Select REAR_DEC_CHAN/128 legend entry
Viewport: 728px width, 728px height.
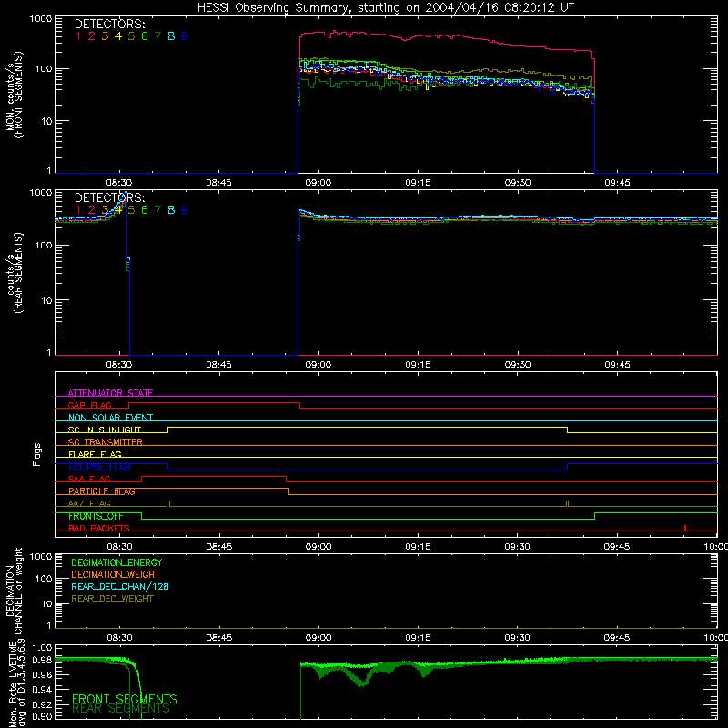[120, 587]
